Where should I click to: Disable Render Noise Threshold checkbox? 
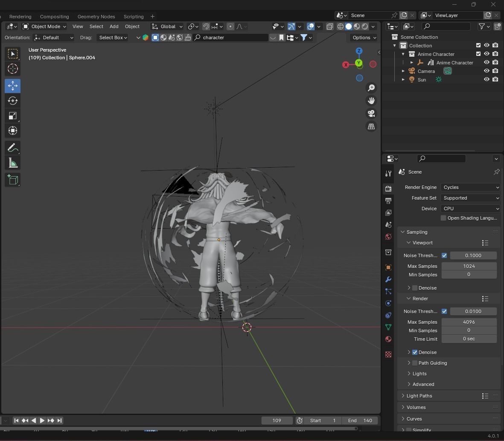tap(444, 311)
